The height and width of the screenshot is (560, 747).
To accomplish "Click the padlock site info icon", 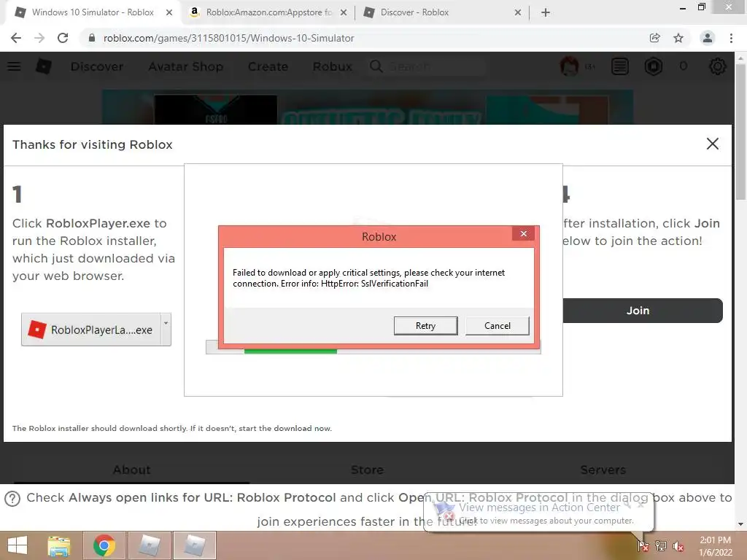I will [x=91, y=38].
